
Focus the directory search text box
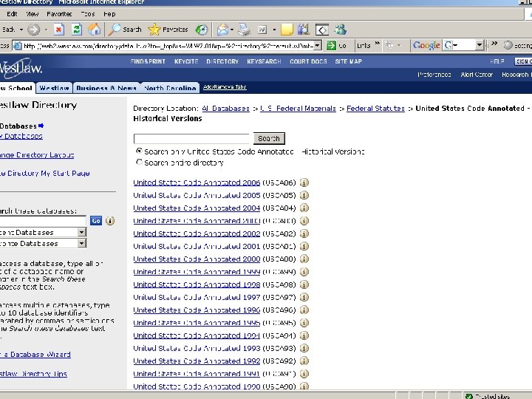pyautogui.click(x=191, y=138)
